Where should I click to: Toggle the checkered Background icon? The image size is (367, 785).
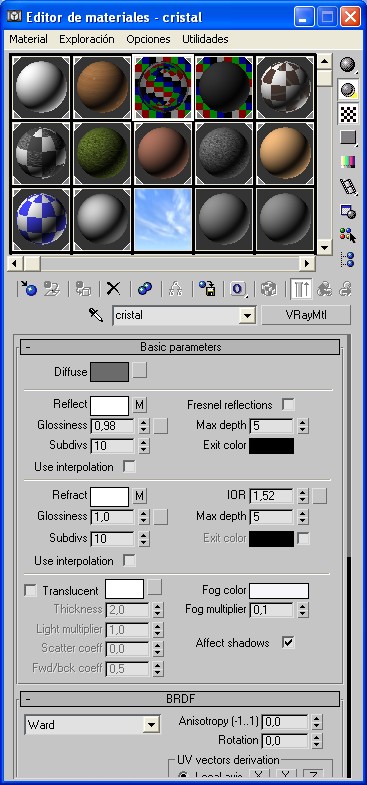347,114
